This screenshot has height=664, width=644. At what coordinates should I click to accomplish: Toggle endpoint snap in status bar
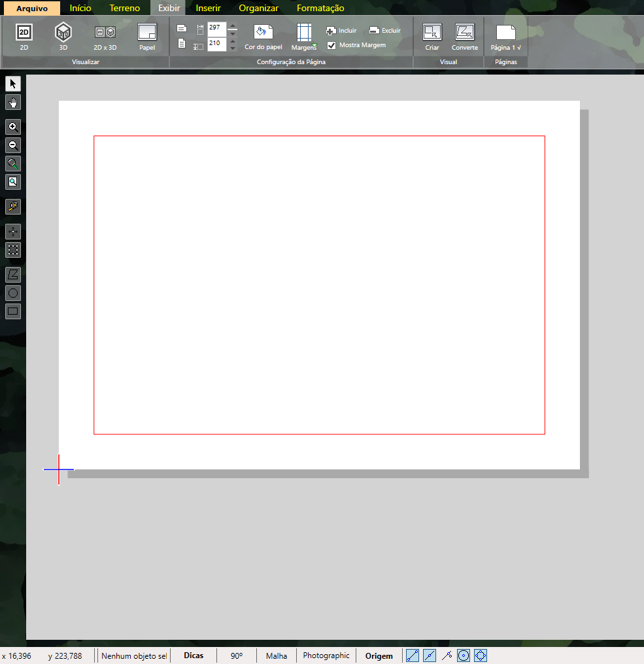pos(413,655)
